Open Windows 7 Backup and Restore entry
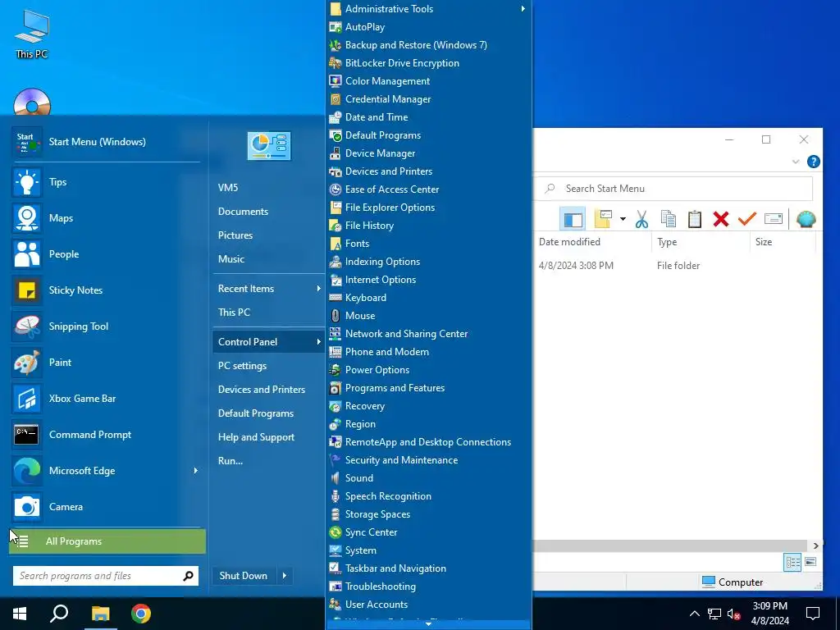Viewport: 840px width, 630px height. [428, 45]
